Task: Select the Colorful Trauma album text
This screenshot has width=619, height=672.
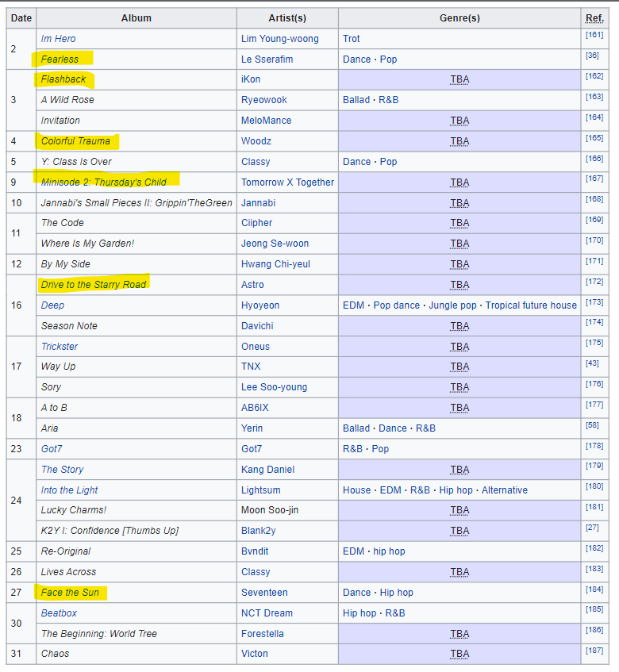Action: 75,141
